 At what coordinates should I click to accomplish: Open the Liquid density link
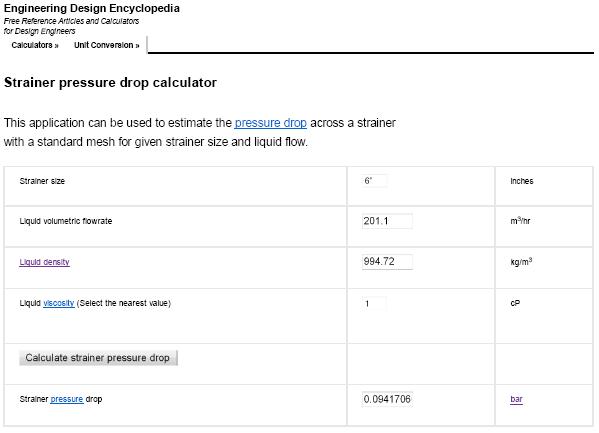[x=44, y=262]
